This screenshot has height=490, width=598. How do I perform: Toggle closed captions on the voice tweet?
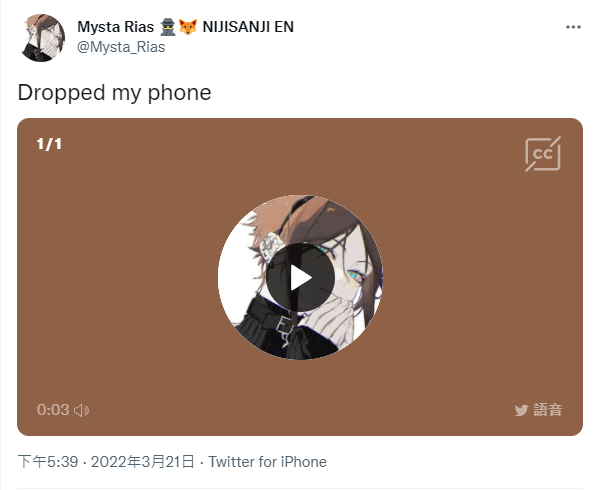(x=543, y=154)
